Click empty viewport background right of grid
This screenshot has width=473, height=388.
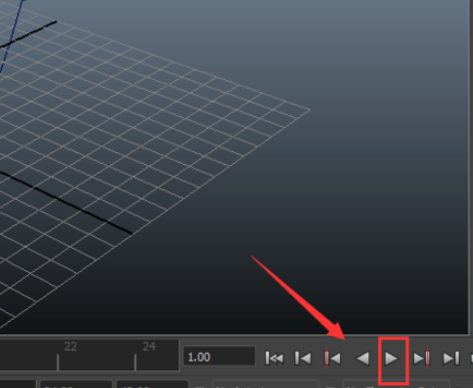[x=383, y=167]
